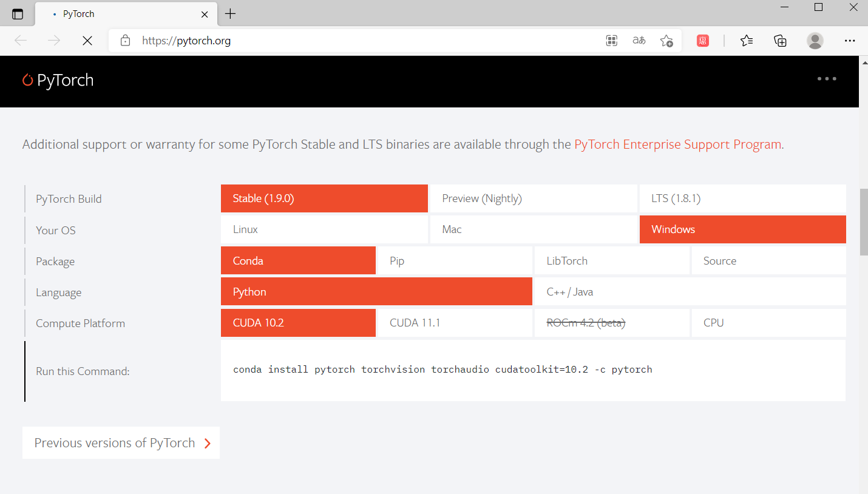Open the PyTorch site ellipsis menu

(826, 79)
